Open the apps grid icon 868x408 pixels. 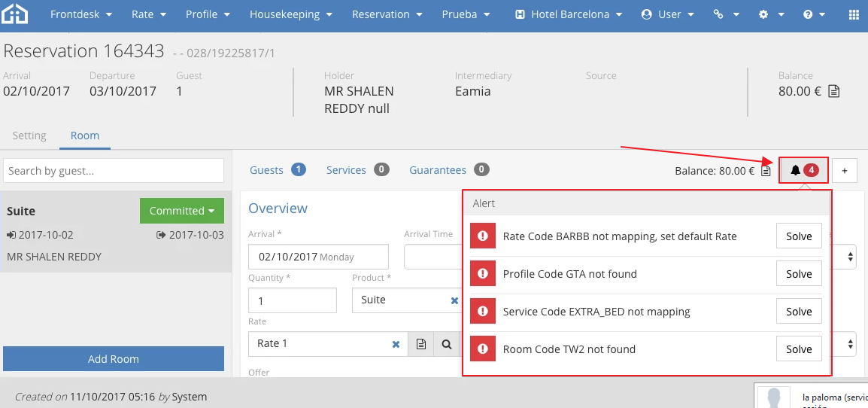coord(854,14)
